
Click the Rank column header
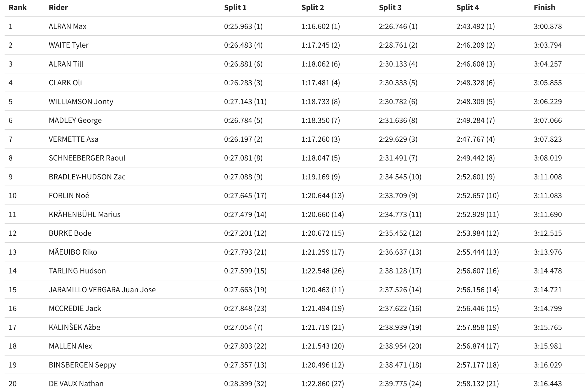point(18,7)
